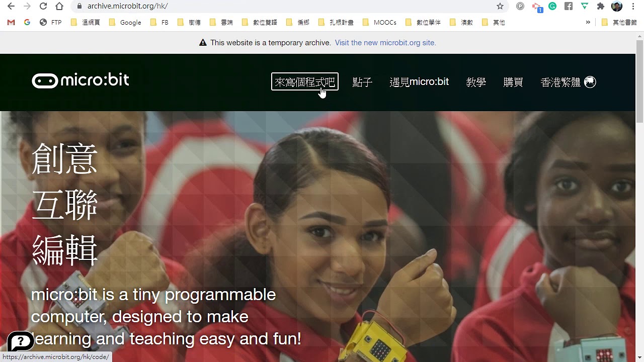644x362 pixels.
Task: Open the browser home page
Action: 59,7
